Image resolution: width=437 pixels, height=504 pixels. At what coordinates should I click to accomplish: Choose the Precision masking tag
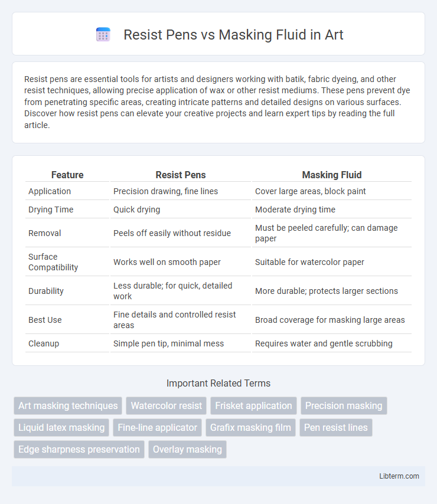(x=344, y=405)
